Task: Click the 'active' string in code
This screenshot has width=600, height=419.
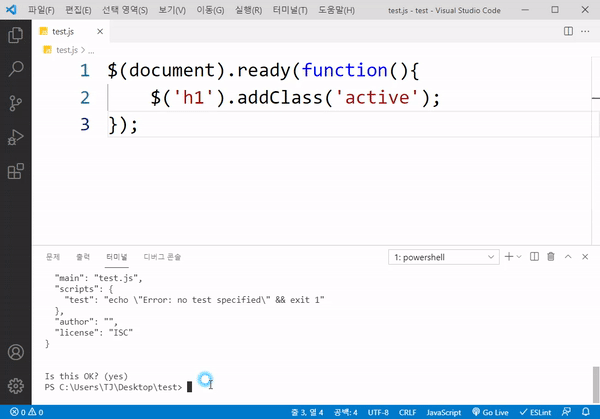Action: click(x=377, y=98)
